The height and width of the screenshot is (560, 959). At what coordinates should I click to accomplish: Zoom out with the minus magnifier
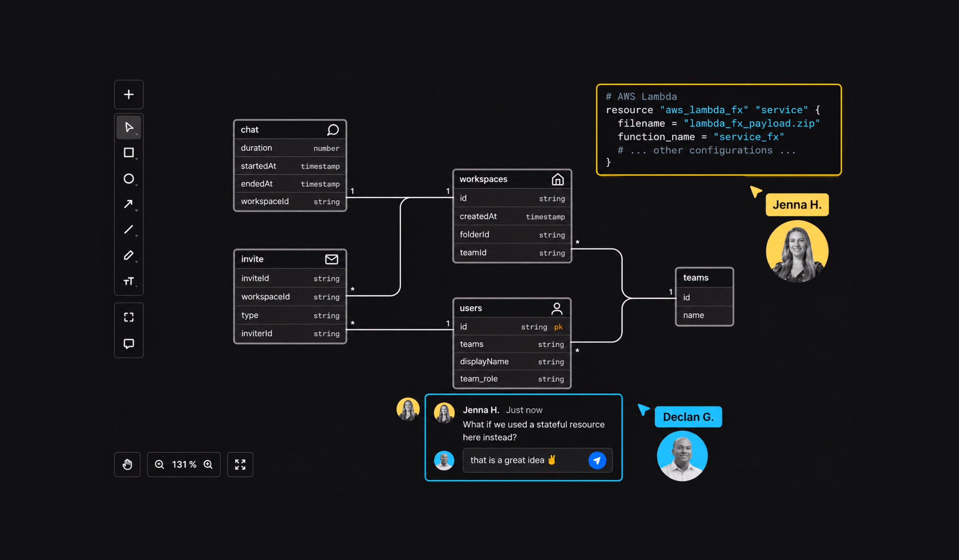coord(159,464)
